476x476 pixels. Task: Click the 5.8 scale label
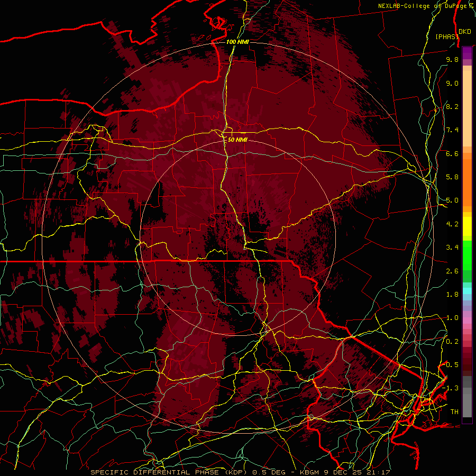click(452, 177)
